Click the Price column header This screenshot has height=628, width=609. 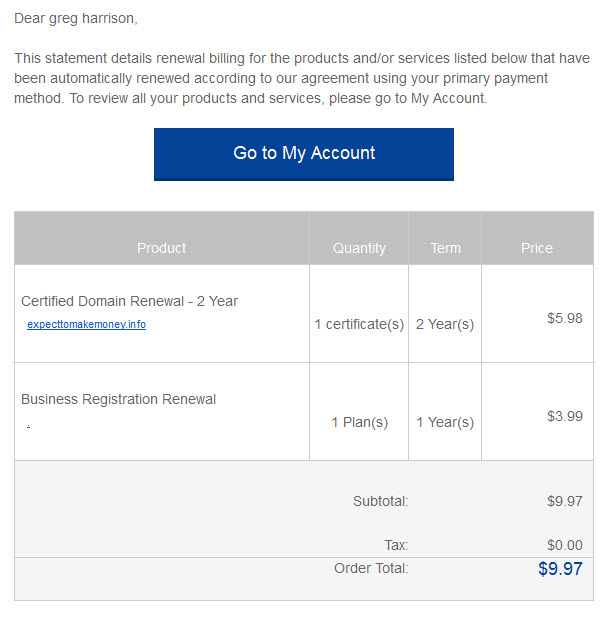537,248
